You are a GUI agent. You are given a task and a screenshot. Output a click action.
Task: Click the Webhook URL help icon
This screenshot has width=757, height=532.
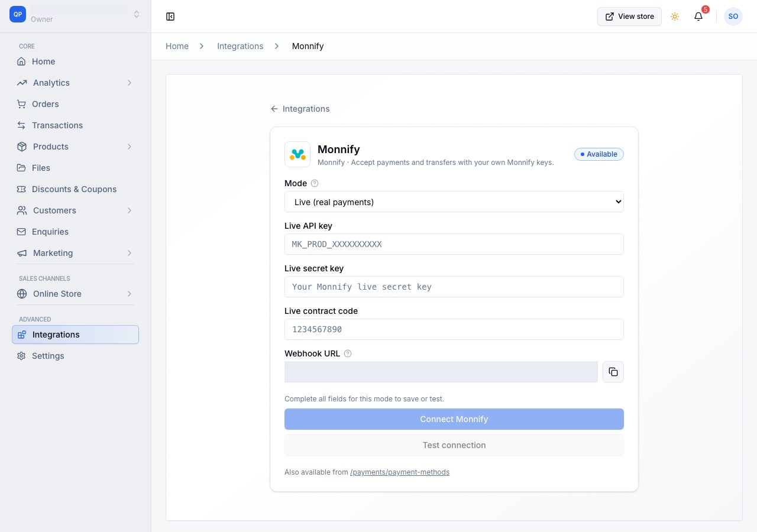(348, 353)
